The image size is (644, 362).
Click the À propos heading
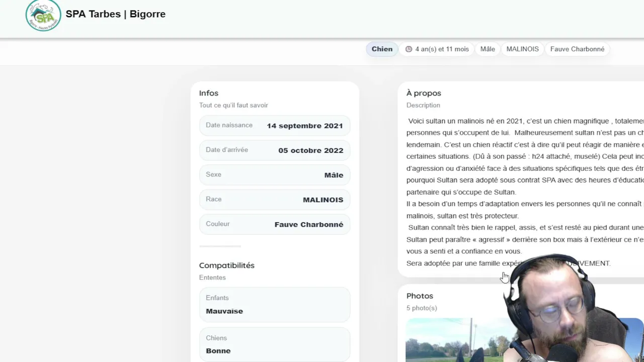424,93
